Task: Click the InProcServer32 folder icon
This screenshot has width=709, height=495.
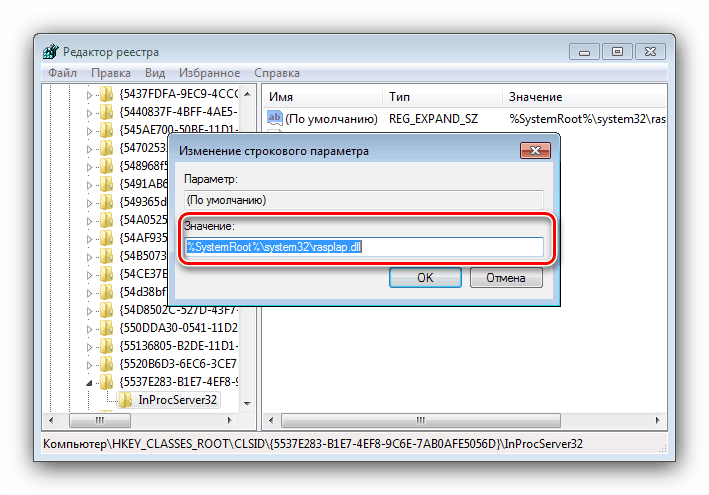Action: click(125, 400)
